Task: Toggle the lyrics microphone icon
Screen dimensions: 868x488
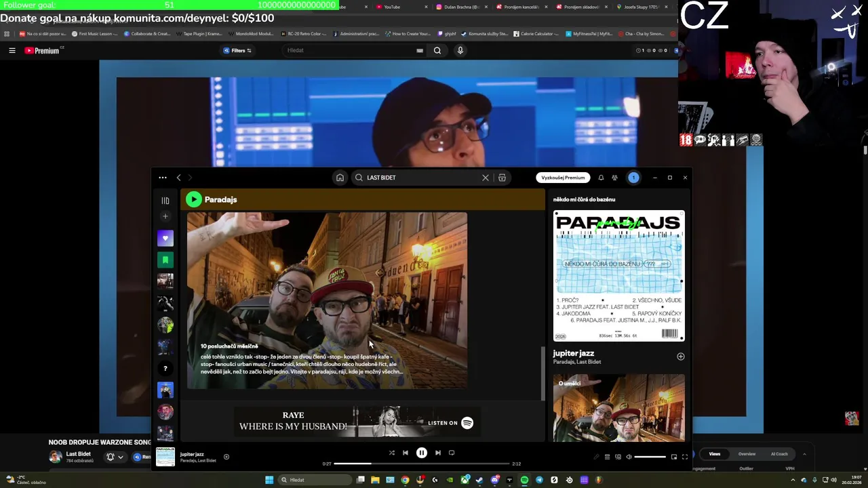Action: pos(597,457)
